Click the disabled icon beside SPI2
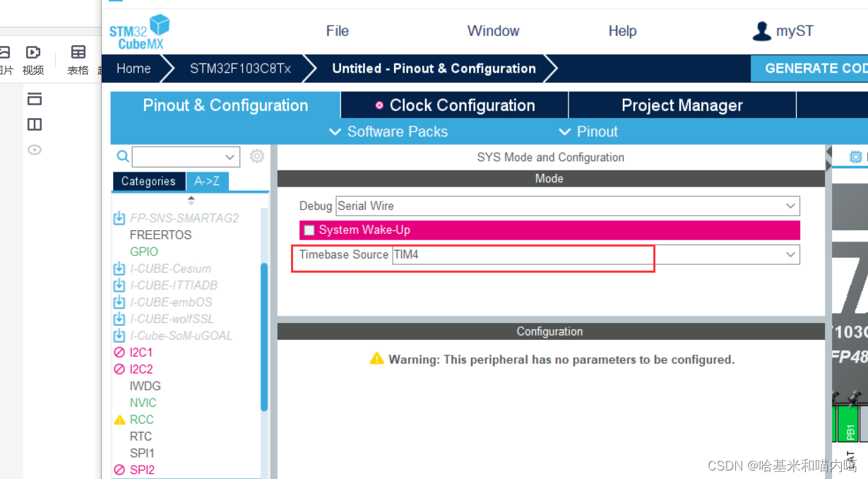This screenshot has width=868, height=479. pyautogui.click(x=119, y=470)
